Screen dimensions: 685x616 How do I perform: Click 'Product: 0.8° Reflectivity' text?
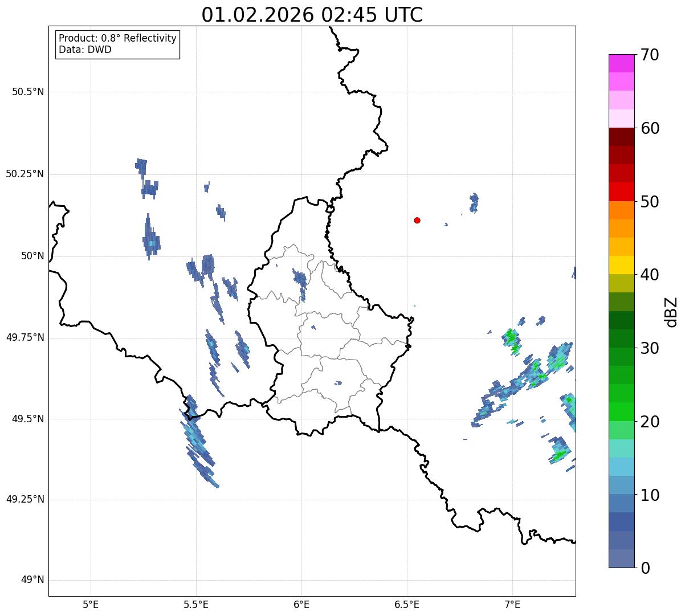pos(118,38)
